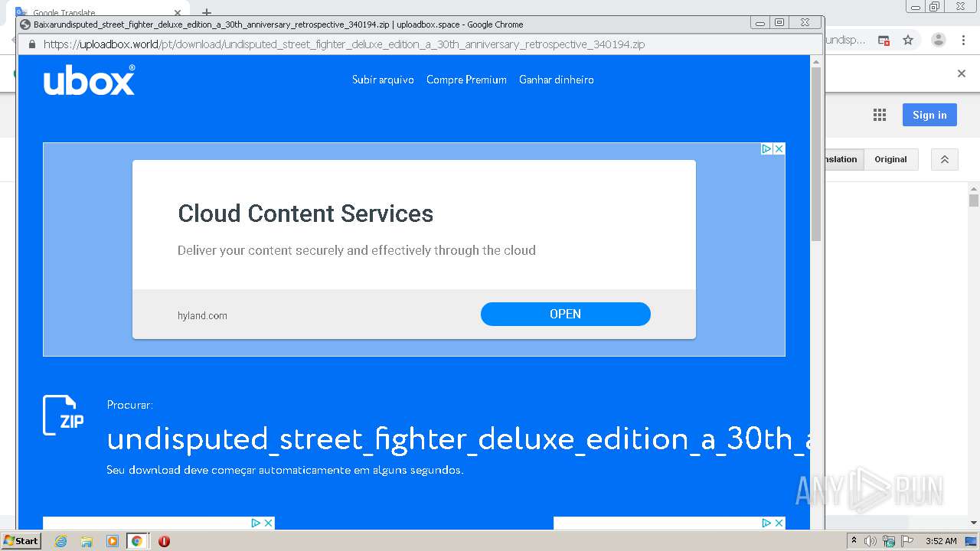The image size is (980, 551).
Task: Open the Google apps grid
Action: point(880,115)
